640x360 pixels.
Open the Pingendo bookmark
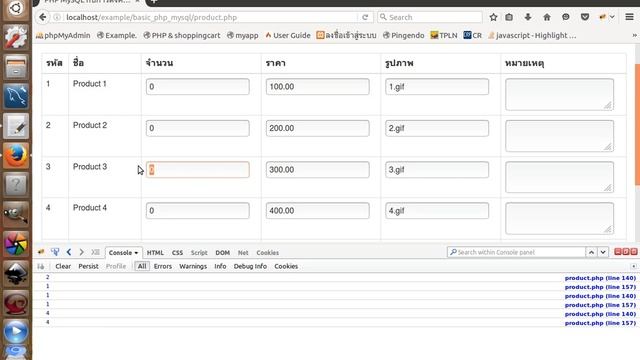404,36
